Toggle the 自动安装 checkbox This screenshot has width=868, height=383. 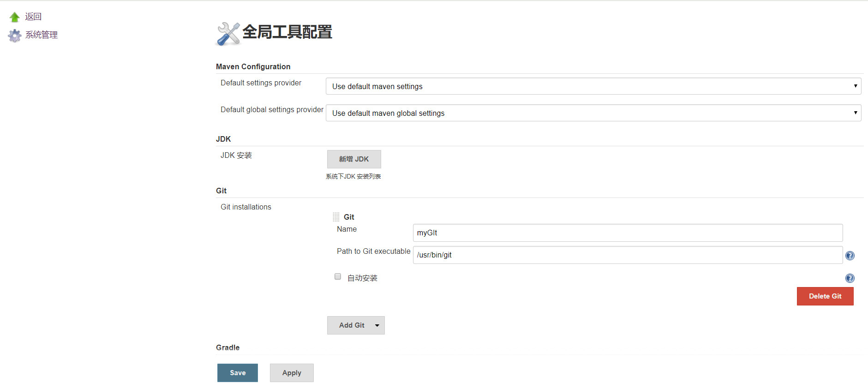tap(338, 276)
